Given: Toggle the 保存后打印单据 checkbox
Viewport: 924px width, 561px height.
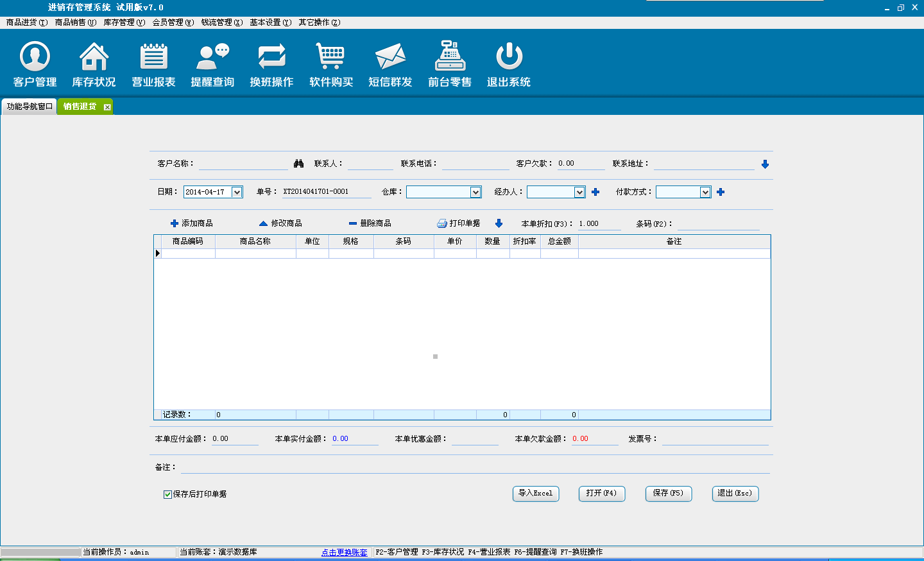Looking at the screenshot, I should pyautogui.click(x=167, y=494).
